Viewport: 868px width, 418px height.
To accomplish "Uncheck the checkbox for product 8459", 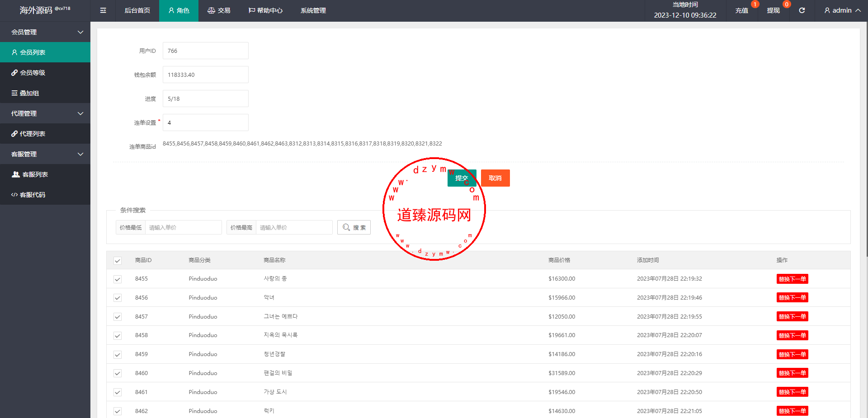I will (x=118, y=355).
